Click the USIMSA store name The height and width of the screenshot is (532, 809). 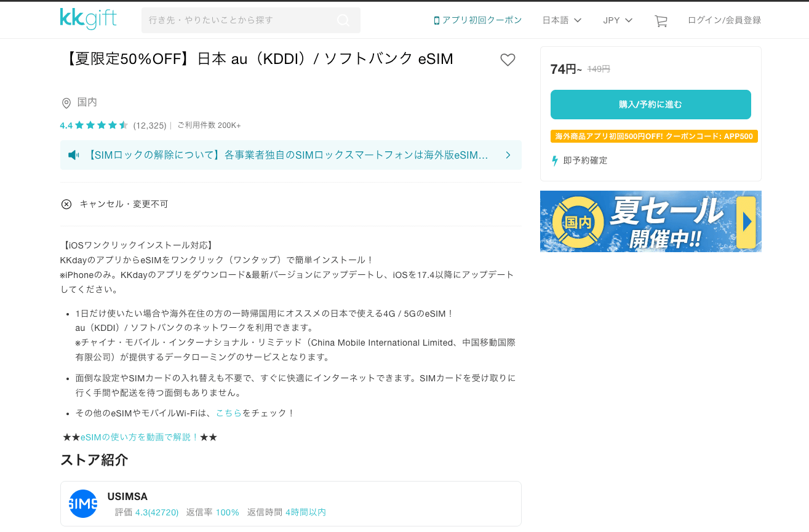point(127,497)
